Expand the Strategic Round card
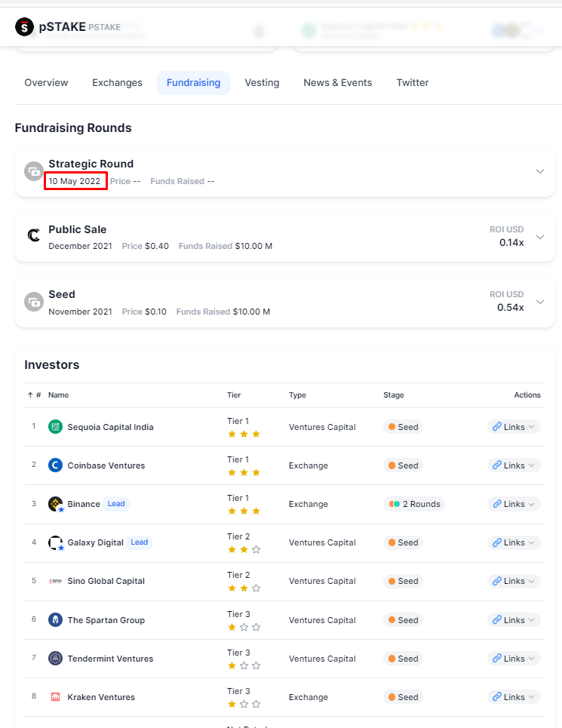 [x=539, y=171]
